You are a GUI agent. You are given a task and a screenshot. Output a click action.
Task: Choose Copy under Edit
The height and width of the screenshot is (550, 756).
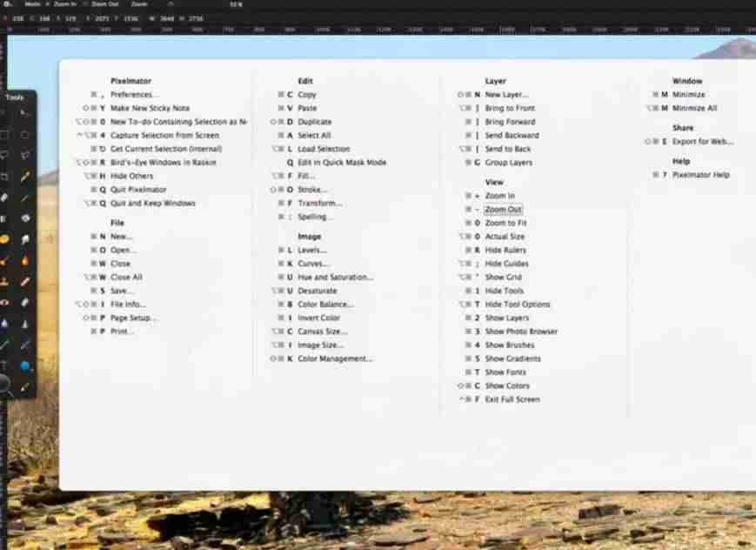pos(306,95)
